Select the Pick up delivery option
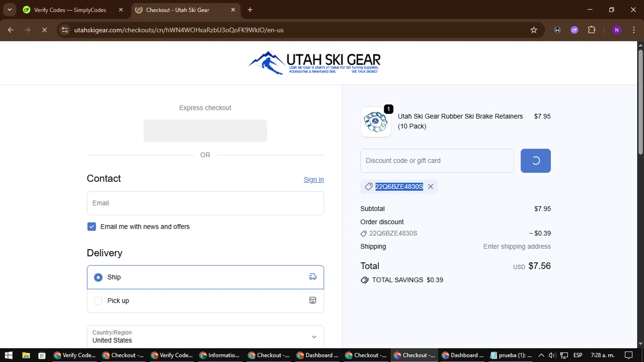 point(205,301)
